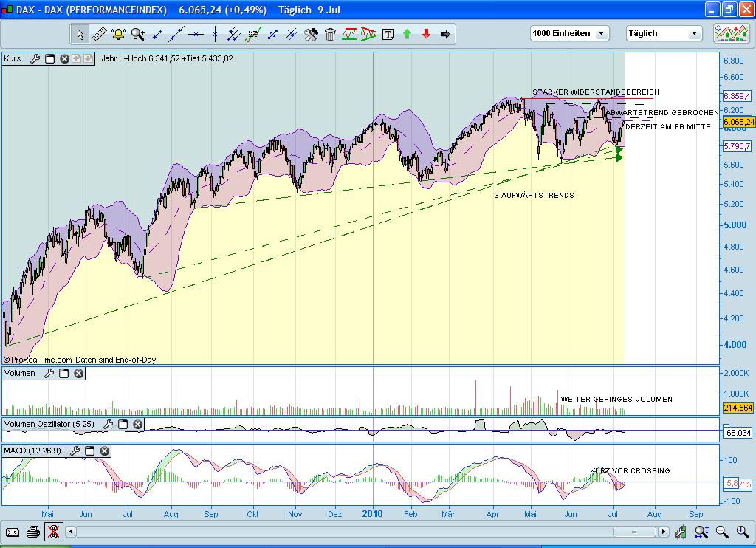Insert a red down arrow marker
This screenshot has width=756, height=548.
pos(426,34)
